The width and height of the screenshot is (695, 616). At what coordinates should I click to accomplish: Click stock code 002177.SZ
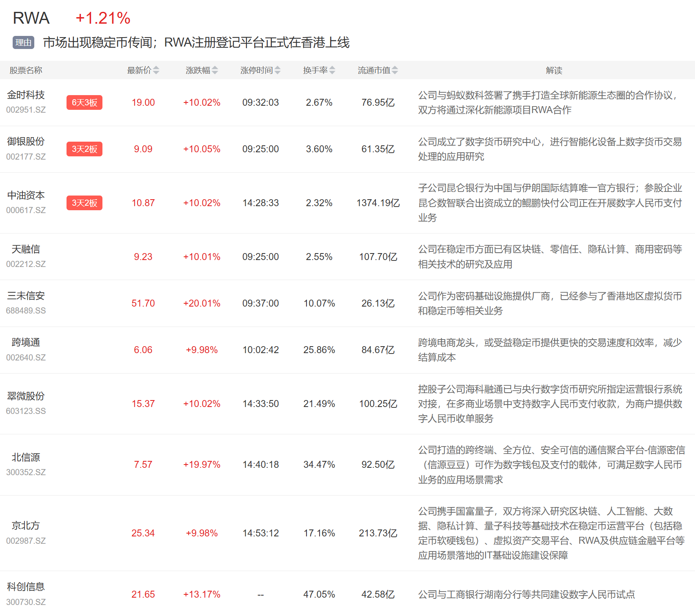pos(26,157)
